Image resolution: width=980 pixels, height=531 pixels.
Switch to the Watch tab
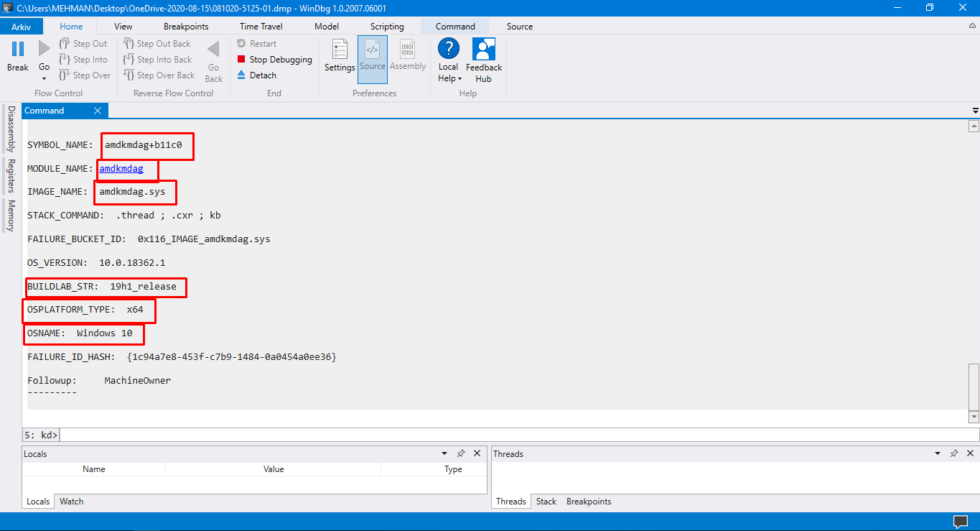click(x=71, y=502)
